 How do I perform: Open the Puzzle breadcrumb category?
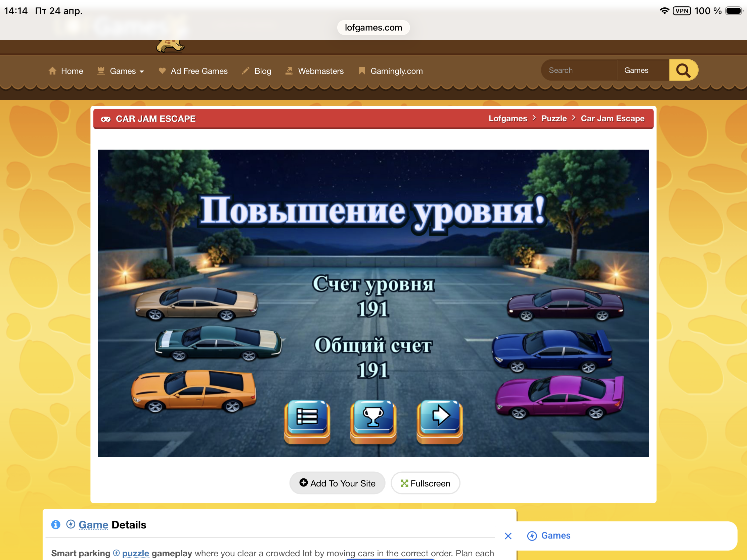click(554, 119)
